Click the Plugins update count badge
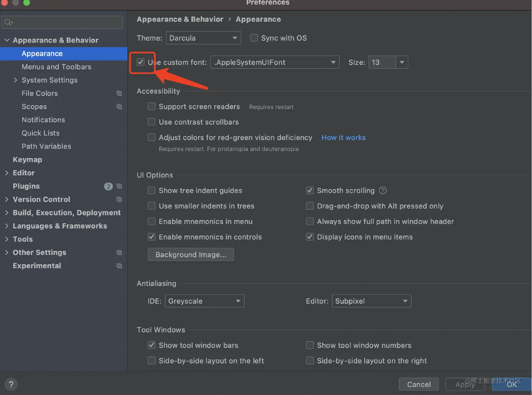The image size is (532, 395). pyautogui.click(x=108, y=186)
